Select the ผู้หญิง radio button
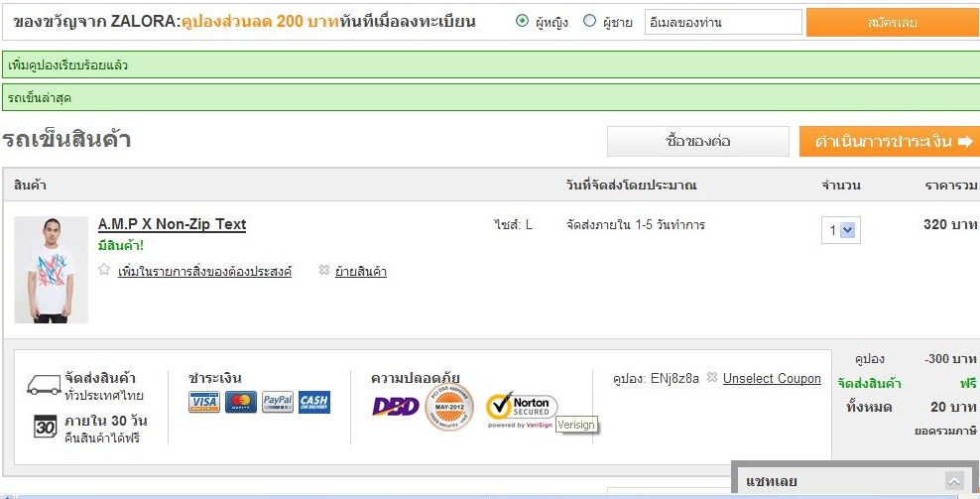This screenshot has width=980, height=499. (x=522, y=21)
